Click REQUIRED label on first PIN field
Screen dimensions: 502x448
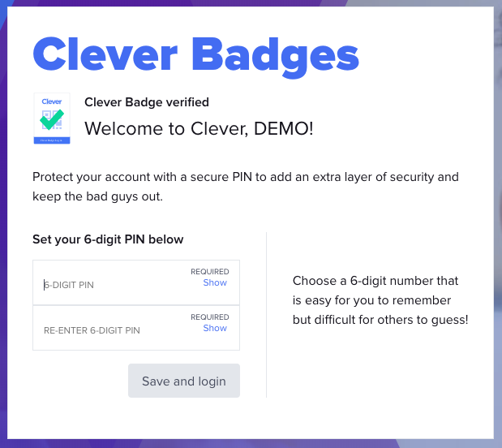pos(210,272)
